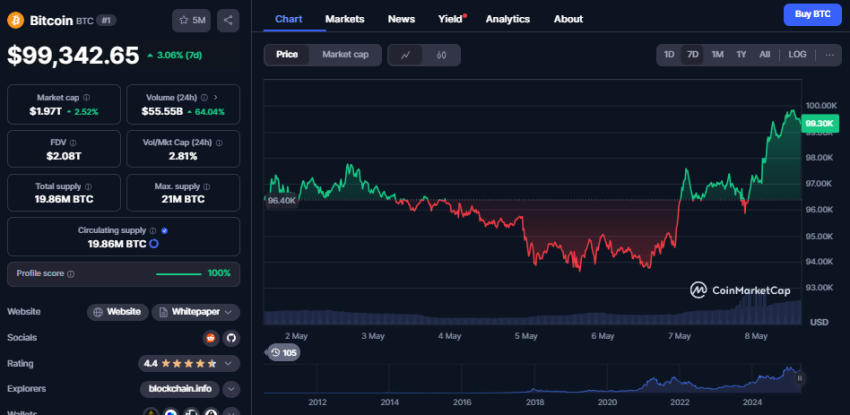
Task: Click the Buy BTC button
Action: [x=812, y=14]
